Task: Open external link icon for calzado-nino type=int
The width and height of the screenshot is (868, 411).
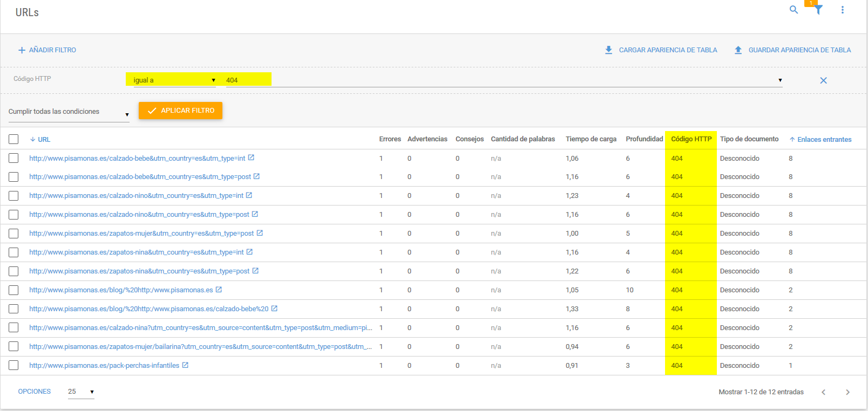Action: click(x=249, y=195)
